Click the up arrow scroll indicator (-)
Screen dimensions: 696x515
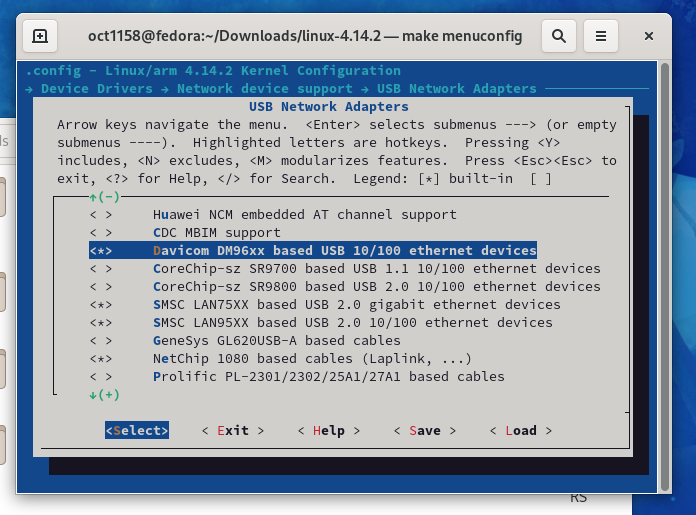(104, 197)
